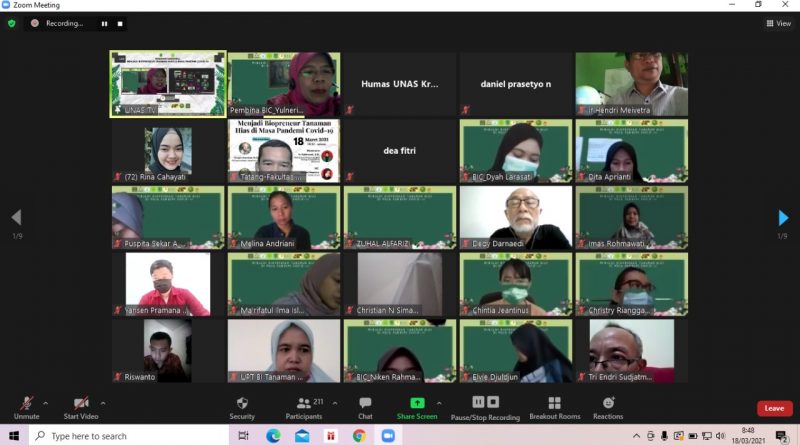The image size is (800, 445).
Task: Select Christry Riangga video tile
Action: tap(632, 285)
